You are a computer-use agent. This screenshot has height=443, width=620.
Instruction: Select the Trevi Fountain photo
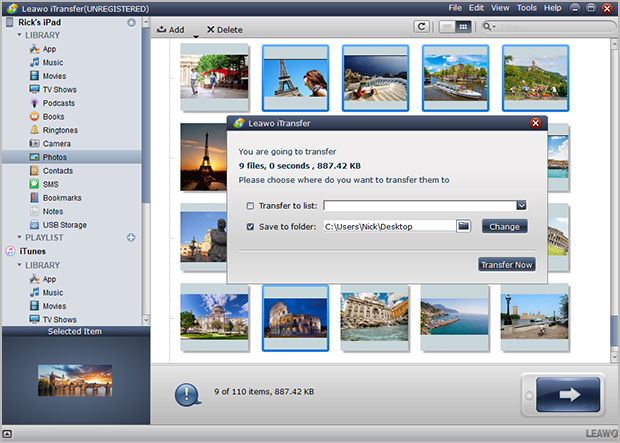pyautogui.click(x=375, y=318)
